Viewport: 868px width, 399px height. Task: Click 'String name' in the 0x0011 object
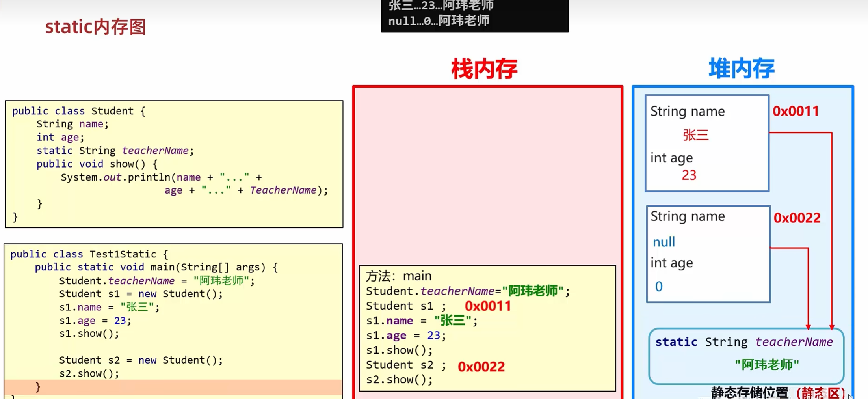point(688,112)
